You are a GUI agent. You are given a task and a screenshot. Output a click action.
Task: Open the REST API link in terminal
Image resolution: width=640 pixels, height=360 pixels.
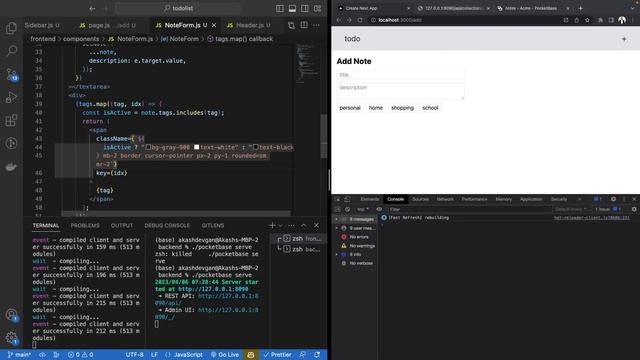[207, 300]
